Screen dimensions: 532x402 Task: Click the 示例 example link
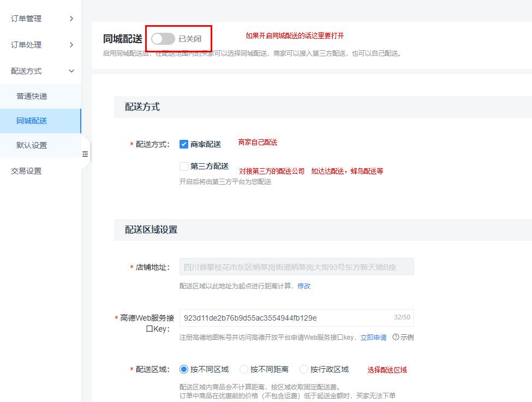pos(409,338)
